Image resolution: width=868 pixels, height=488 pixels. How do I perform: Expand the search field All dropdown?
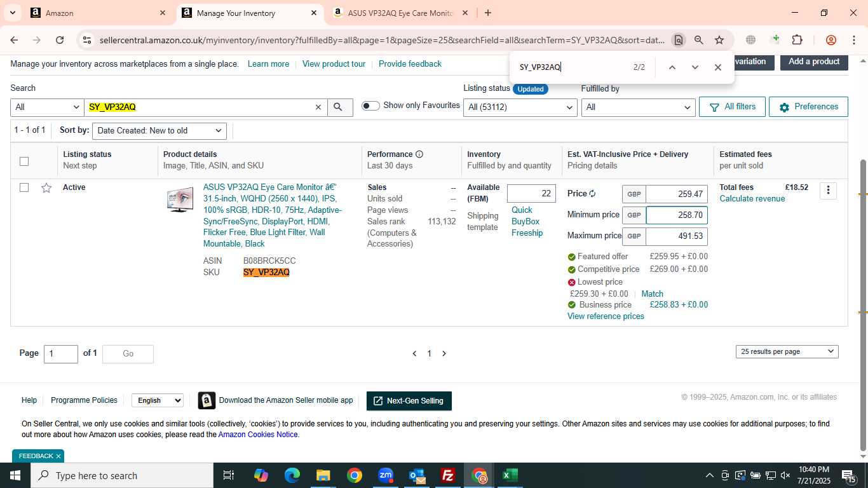pos(47,107)
